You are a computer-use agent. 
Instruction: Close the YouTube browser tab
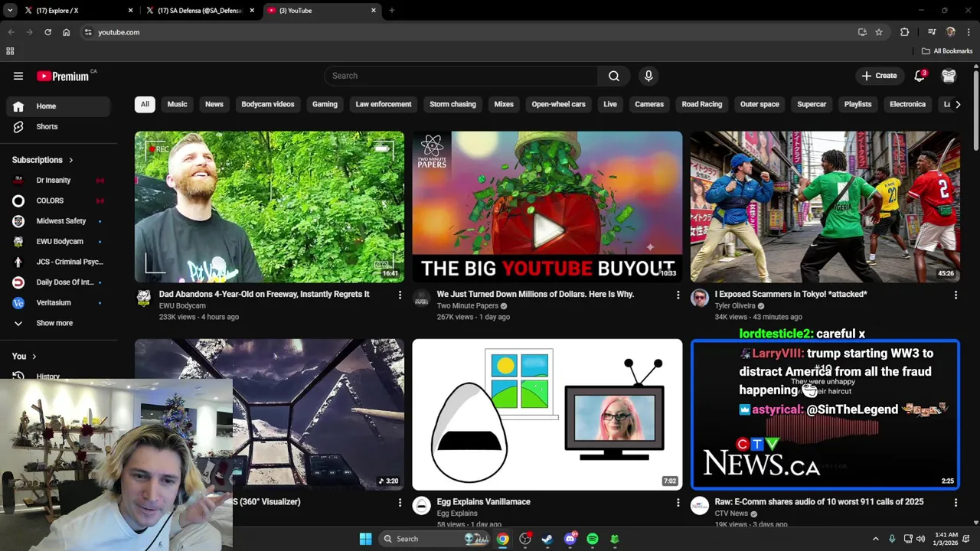(374, 11)
